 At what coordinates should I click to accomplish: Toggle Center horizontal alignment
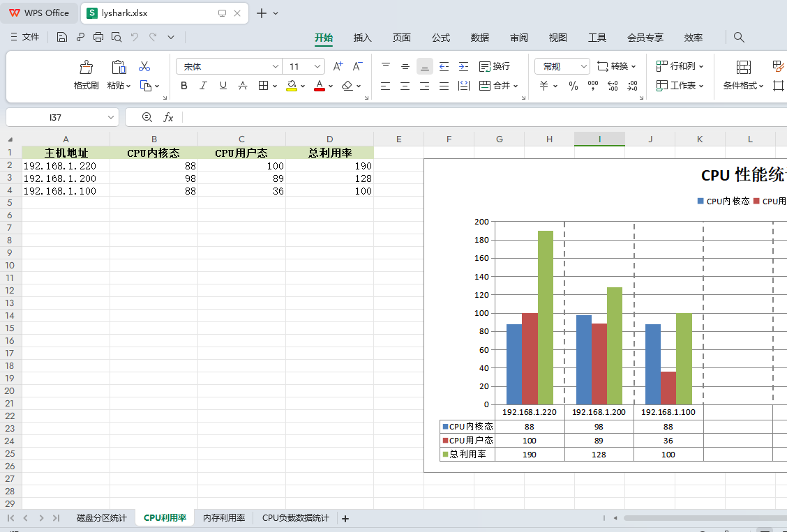(405, 86)
